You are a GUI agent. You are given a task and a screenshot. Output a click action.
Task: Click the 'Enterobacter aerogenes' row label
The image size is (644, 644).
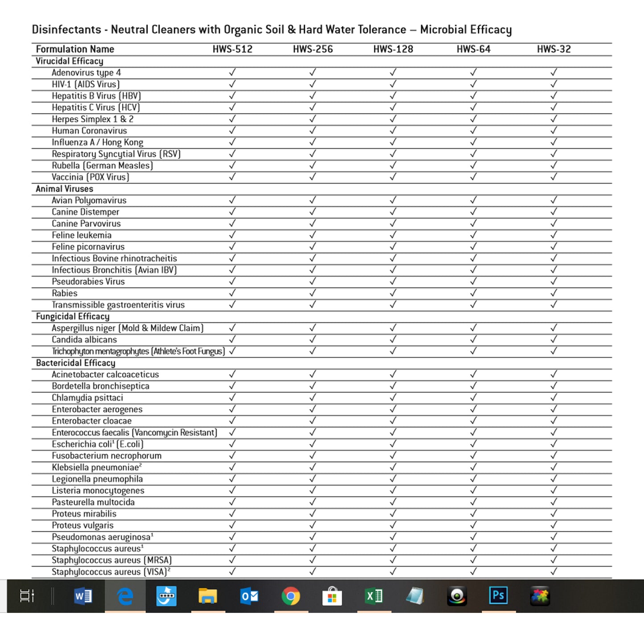(x=97, y=409)
